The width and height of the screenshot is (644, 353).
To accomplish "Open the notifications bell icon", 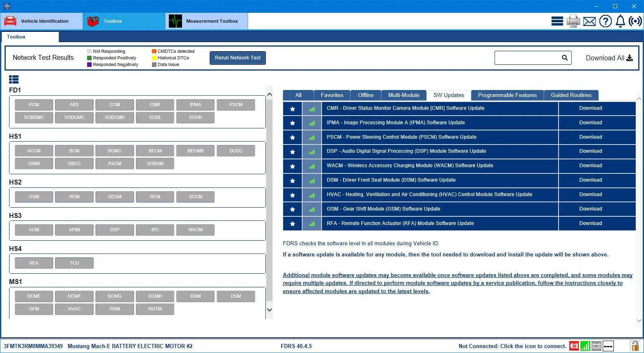I will (x=620, y=21).
